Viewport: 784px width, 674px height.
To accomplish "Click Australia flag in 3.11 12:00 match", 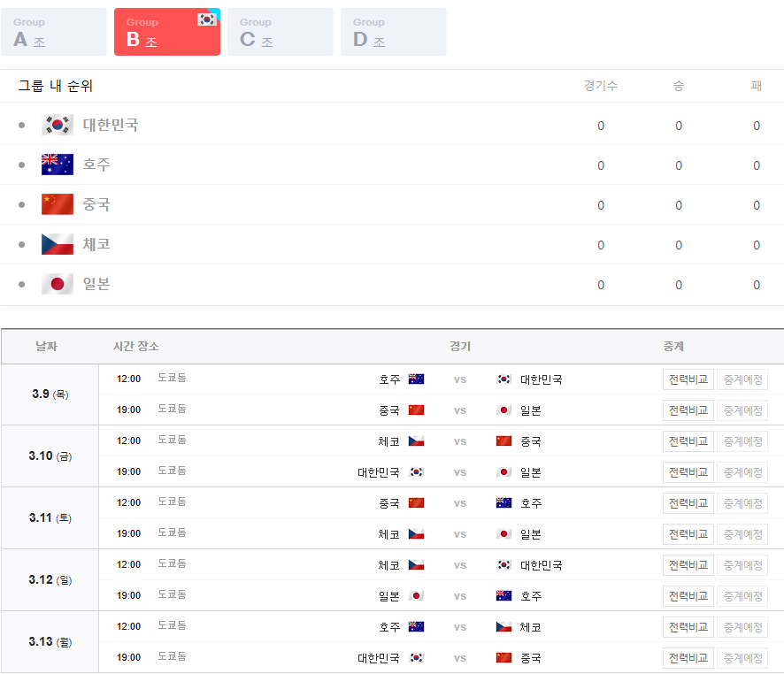I will pyautogui.click(x=503, y=503).
